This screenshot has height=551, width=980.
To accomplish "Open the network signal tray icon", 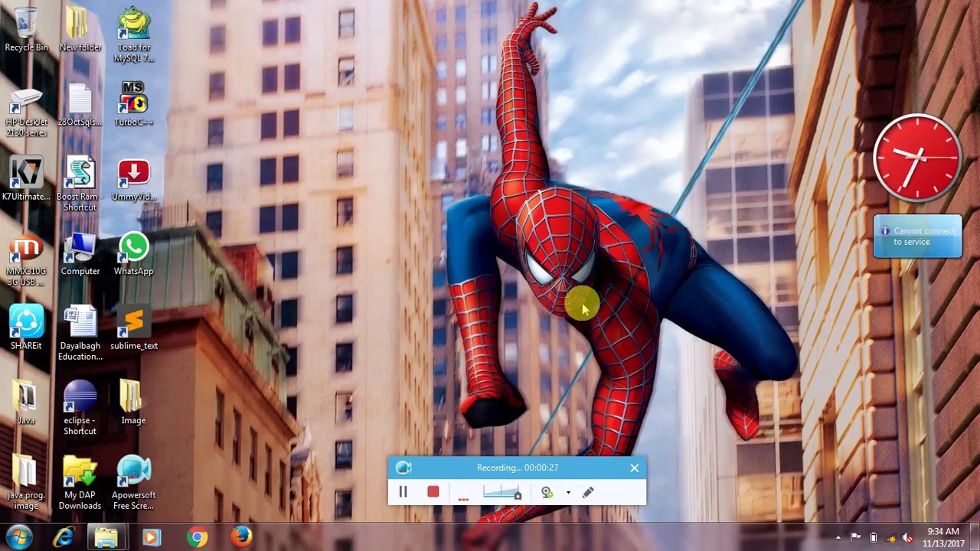I will 890,537.
